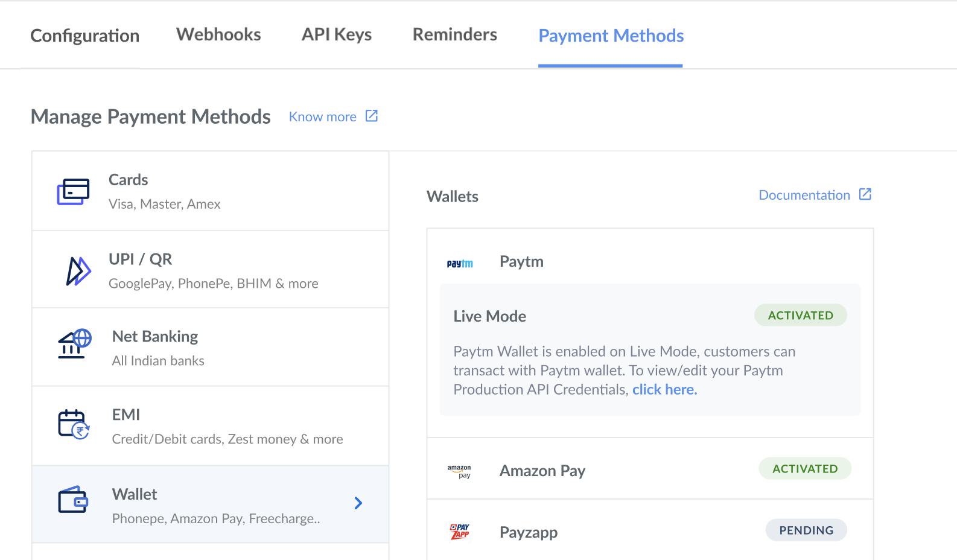This screenshot has width=957, height=560.
Task: Click the Amazon Pay logo
Action: [x=459, y=471]
